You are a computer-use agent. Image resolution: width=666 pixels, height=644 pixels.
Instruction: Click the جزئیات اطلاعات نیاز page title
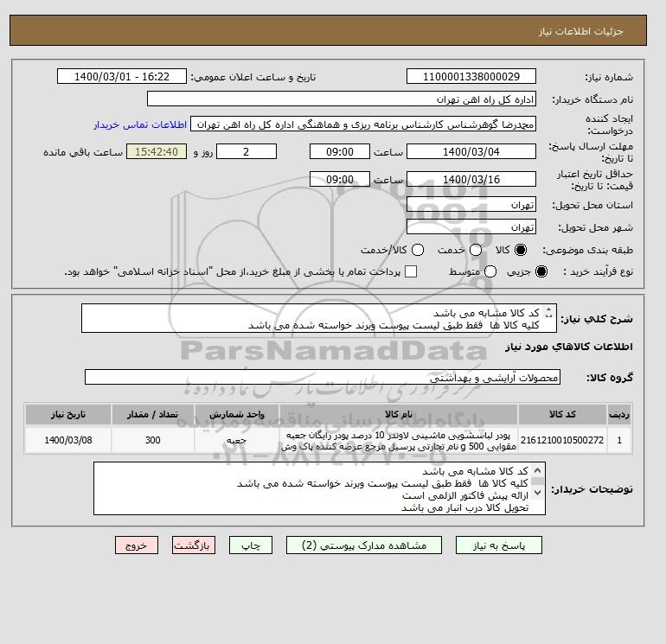(580, 31)
